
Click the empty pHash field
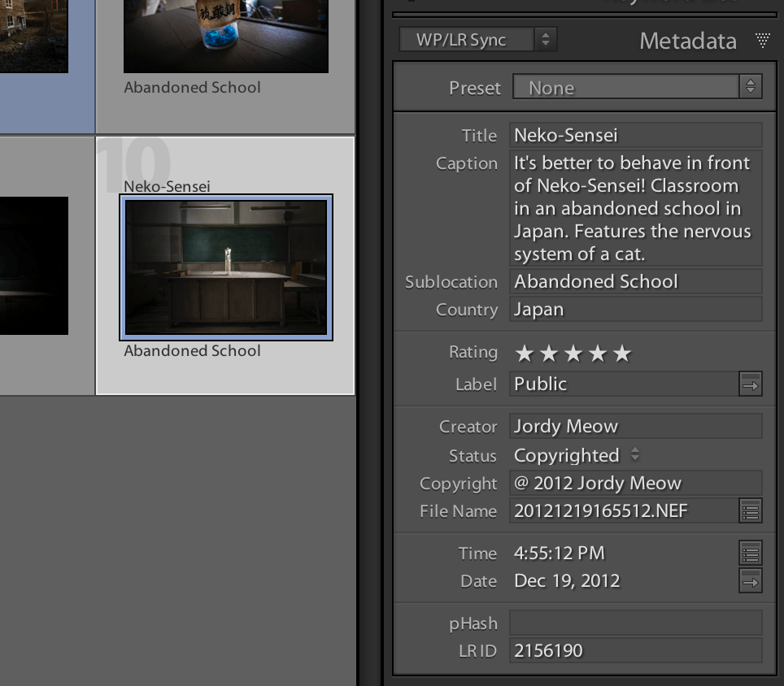click(x=636, y=623)
